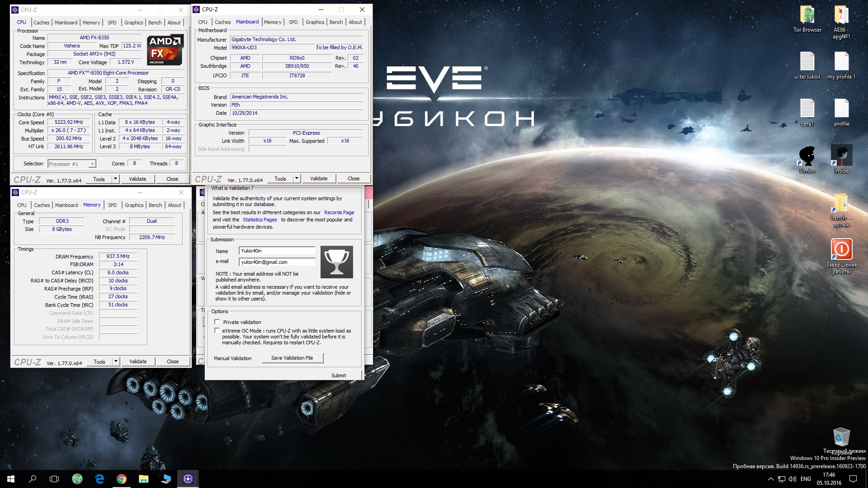Click Tools button in Mainboard window
This screenshot has height=488, width=868.
(x=280, y=178)
